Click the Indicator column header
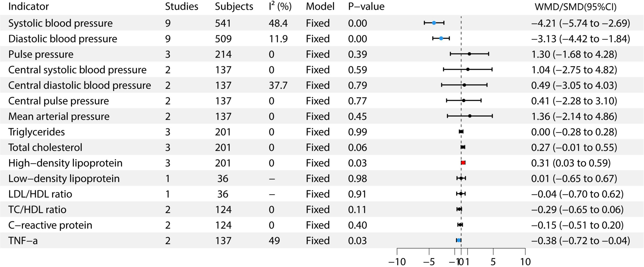Image resolution: width=644 pixels, height=267 pixels. click(28, 7)
